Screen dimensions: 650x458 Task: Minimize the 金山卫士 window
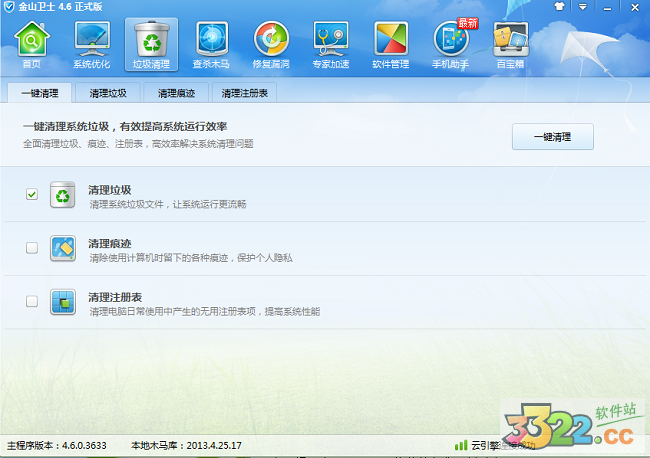[x=607, y=7]
